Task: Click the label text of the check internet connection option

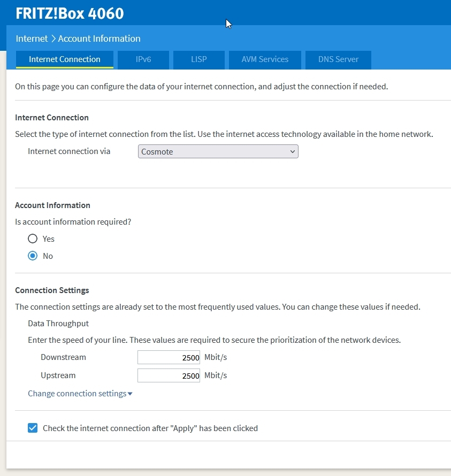Action: pyautogui.click(x=150, y=428)
